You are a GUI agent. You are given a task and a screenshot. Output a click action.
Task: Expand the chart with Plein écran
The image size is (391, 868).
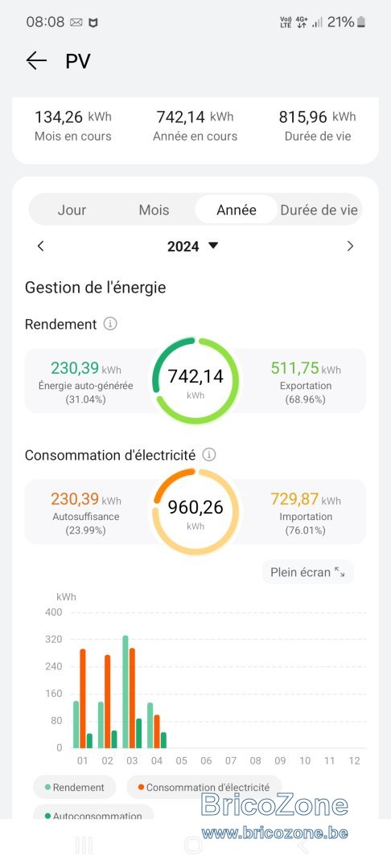point(308,572)
